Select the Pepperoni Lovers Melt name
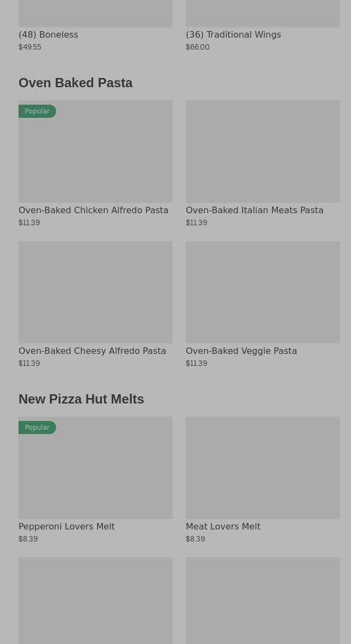This screenshot has height=644, width=351. point(66,526)
